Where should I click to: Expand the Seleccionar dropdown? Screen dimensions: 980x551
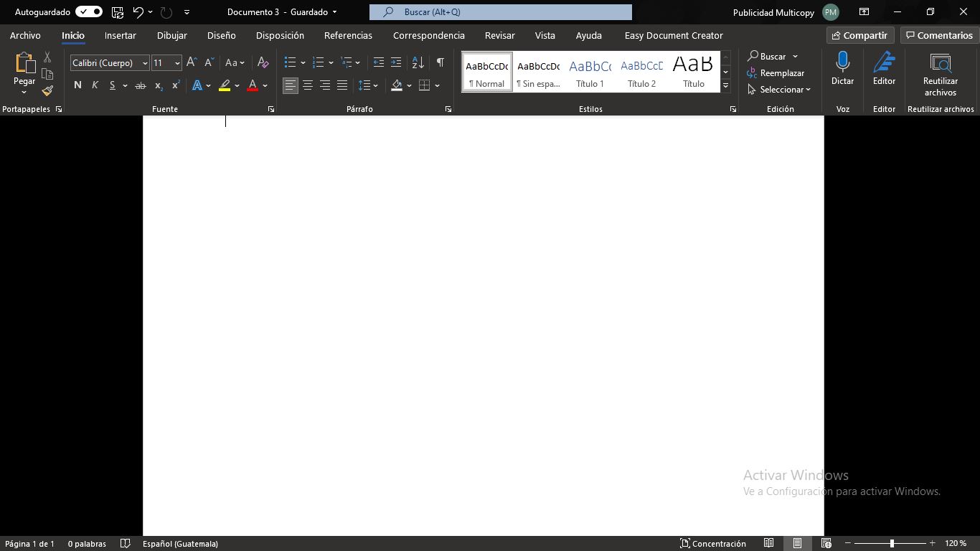coord(779,90)
